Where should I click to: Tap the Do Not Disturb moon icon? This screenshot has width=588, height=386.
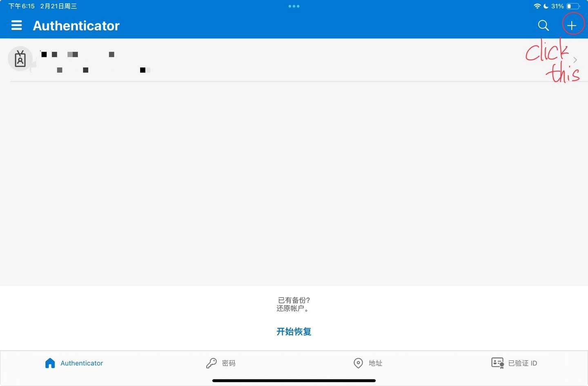point(546,6)
